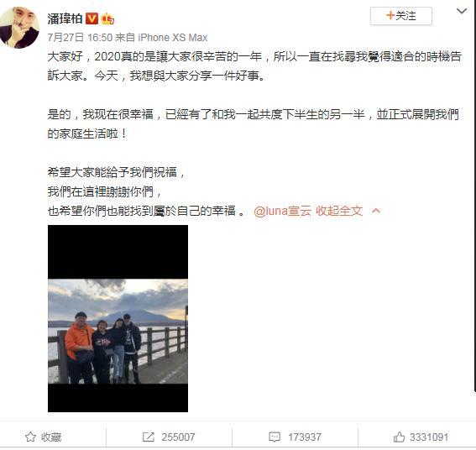The width and height of the screenshot is (476, 450).
Task: Click the thumbs-up like icon
Action: 399,437
